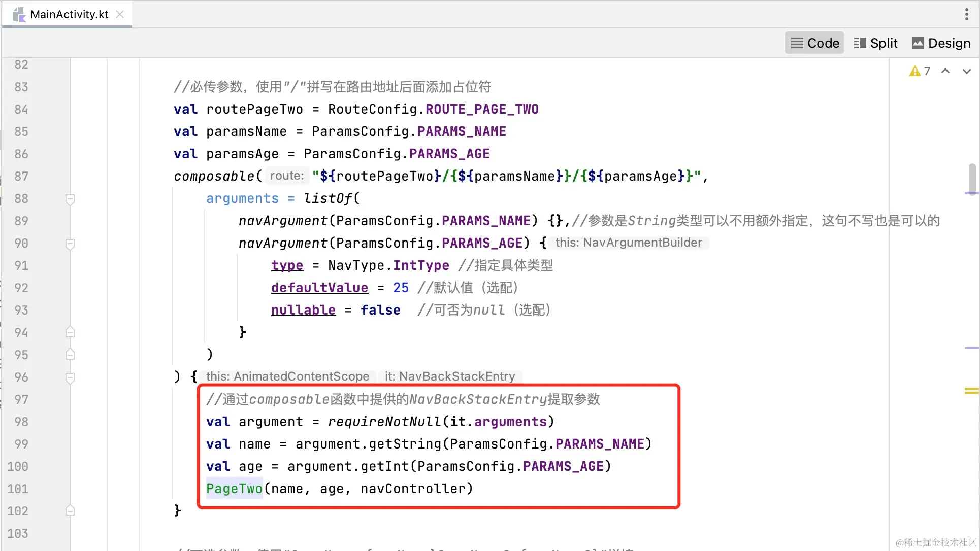Click the yellow warning inspection icon

coord(915,71)
